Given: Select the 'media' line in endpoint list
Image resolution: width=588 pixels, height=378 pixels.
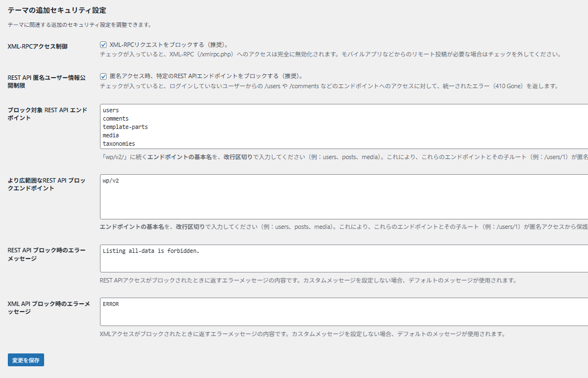Looking at the screenshot, I should point(111,136).
